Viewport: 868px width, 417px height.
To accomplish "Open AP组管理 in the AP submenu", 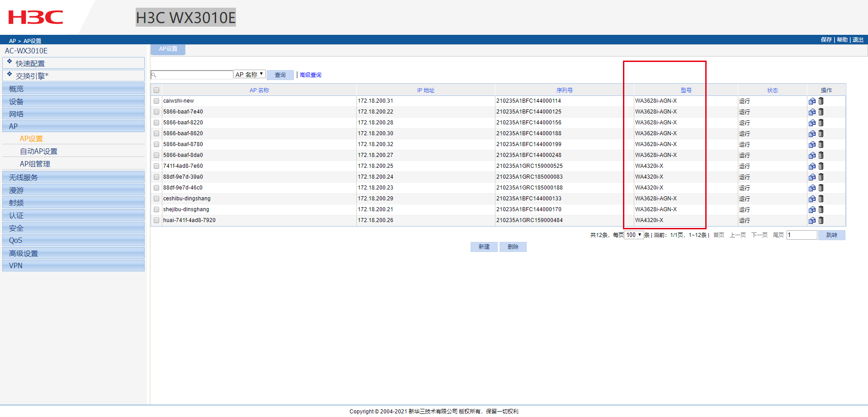I will pyautogui.click(x=35, y=164).
